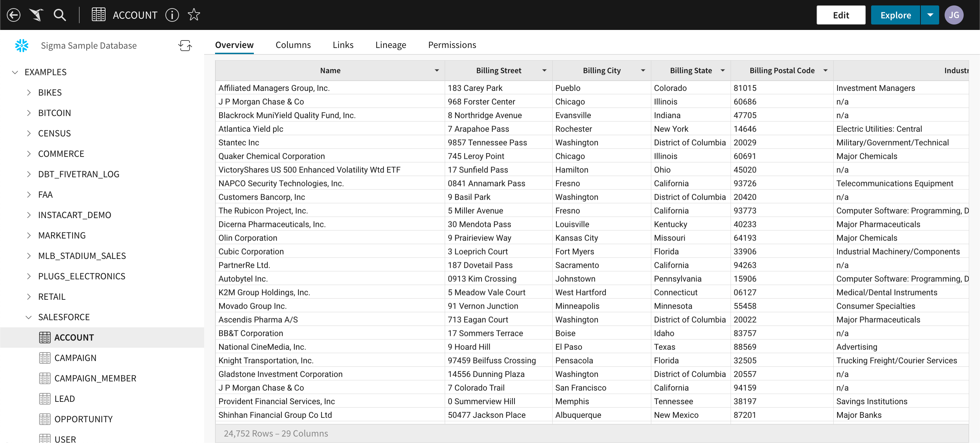Select the CAMPAIGN_MEMBER table in the tree
Screen dimensions: 980x443
tap(96, 378)
